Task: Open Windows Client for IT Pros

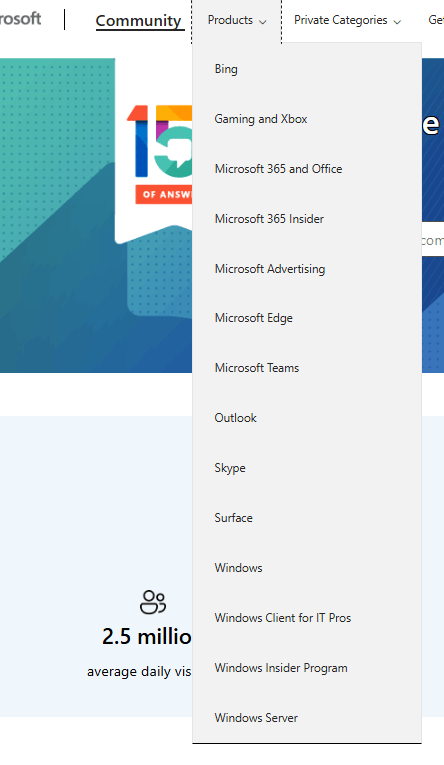Action: [x=307, y=618]
